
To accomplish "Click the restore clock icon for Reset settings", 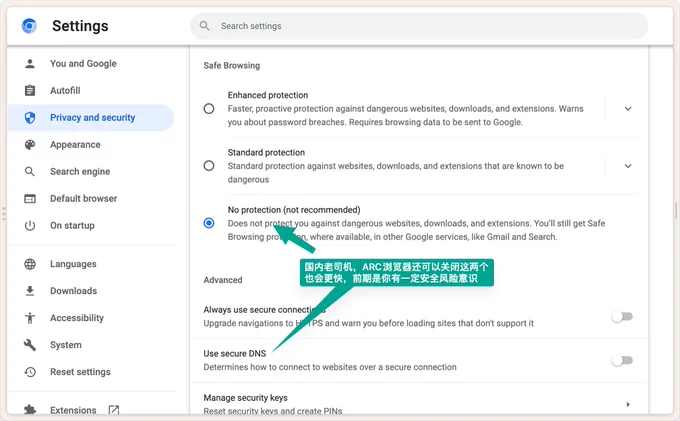I will pyautogui.click(x=30, y=372).
